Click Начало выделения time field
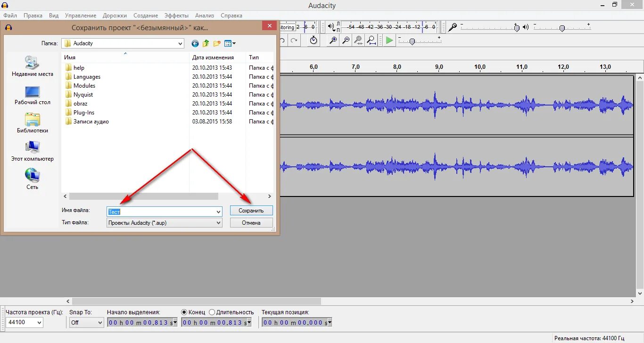The image size is (644, 343). (x=143, y=323)
